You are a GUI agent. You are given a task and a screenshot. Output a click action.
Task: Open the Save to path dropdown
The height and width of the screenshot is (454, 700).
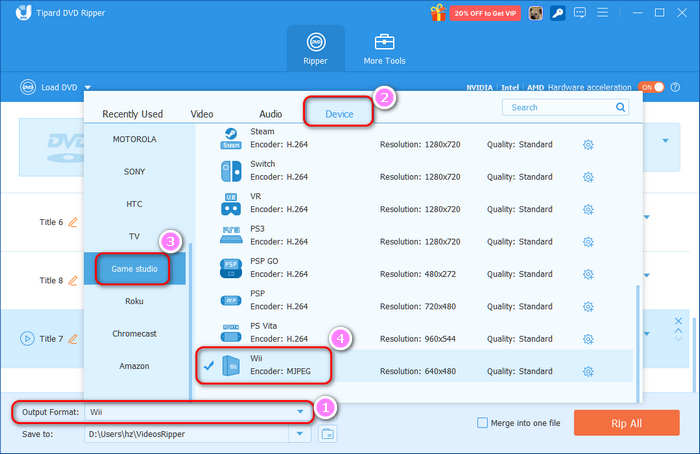pos(300,433)
